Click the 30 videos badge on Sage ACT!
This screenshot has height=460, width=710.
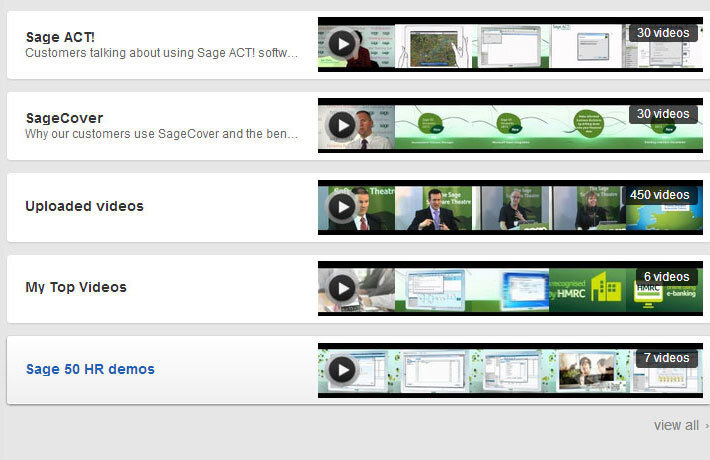coord(663,33)
